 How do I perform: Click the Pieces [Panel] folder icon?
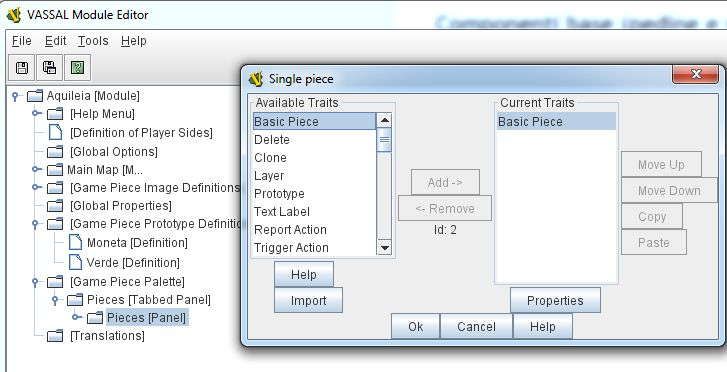[x=95, y=318]
